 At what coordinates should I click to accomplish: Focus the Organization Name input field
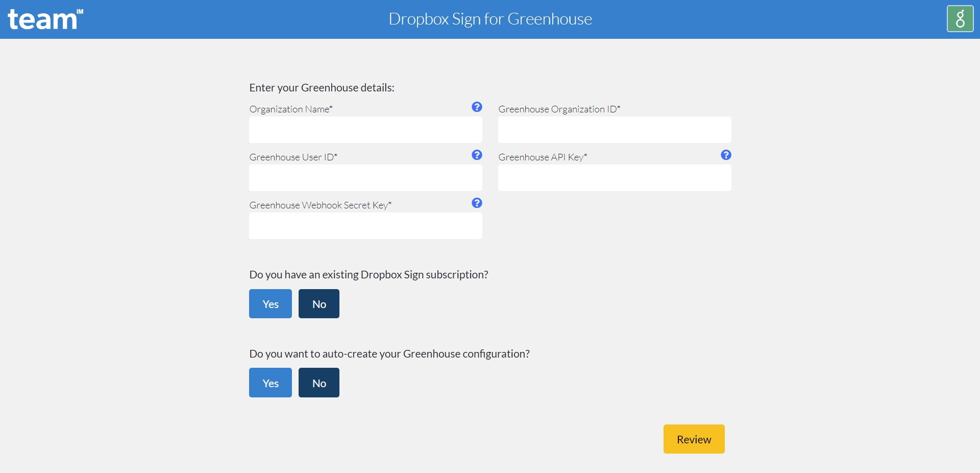click(x=365, y=130)
